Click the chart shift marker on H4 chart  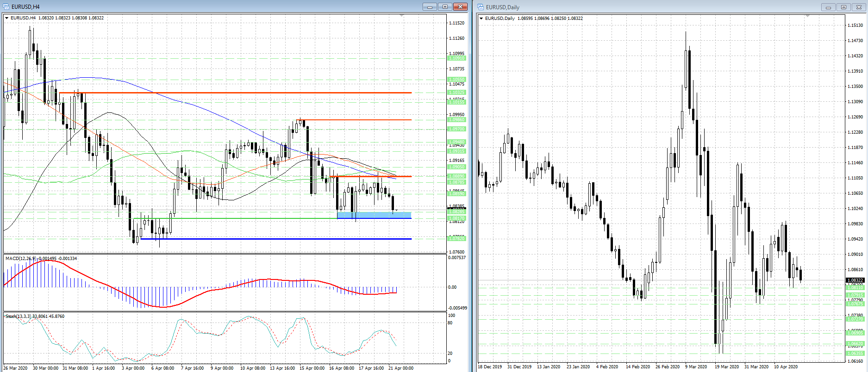point(401,16)
